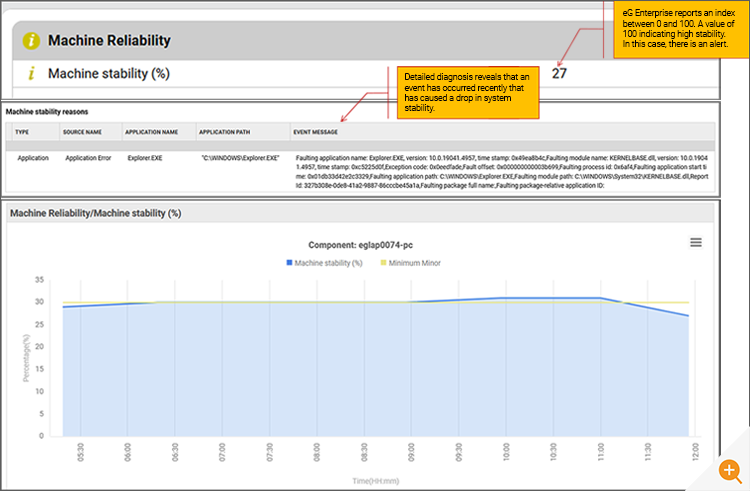Screen dimensions: 750x491
Task: Click the 05:30 time axis label
Action: click(x=80, y=452)
